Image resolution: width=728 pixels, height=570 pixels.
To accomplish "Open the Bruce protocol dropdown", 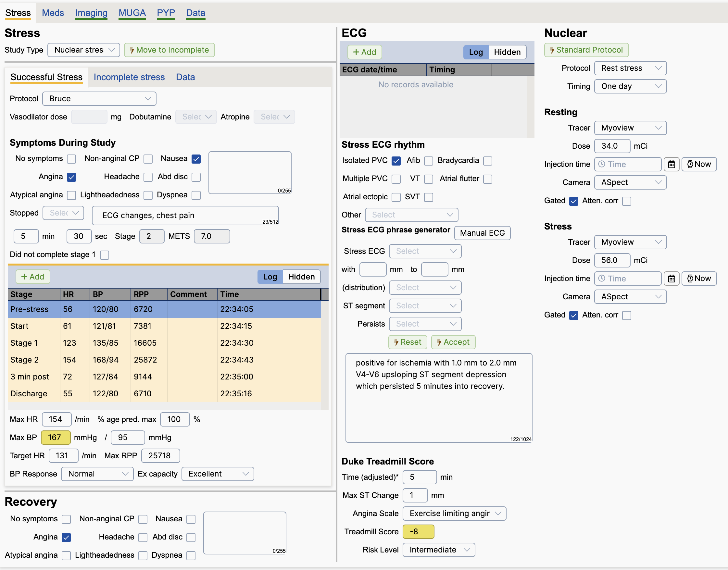I will pos(99,98).
